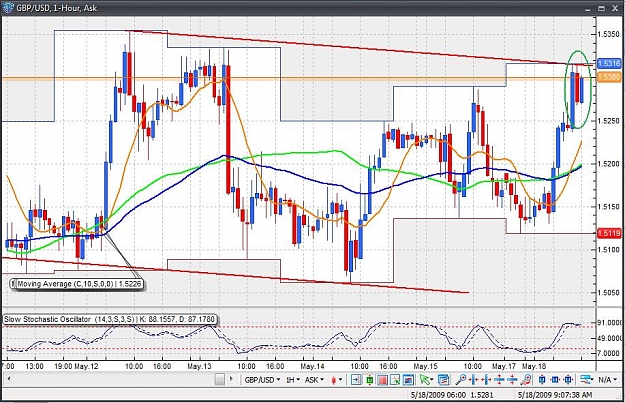Screen dimensions: 625x403
Task: Click the 91.0000 oscillator axis label
Action: pos(611,322)
